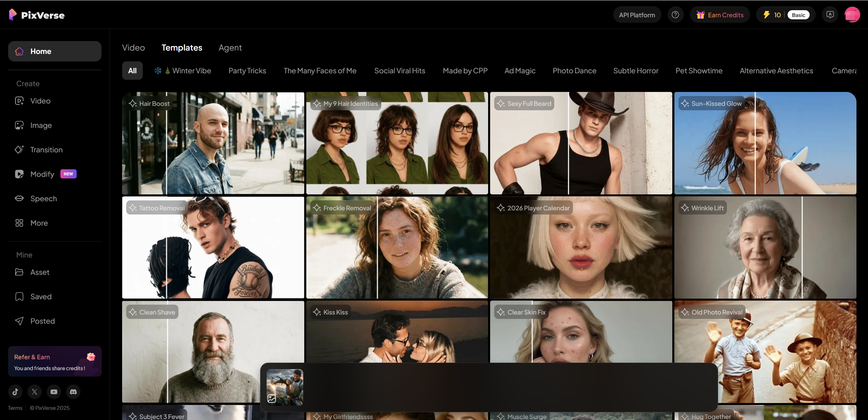
Task: Open user profile avatar
Action: point(852,15)
